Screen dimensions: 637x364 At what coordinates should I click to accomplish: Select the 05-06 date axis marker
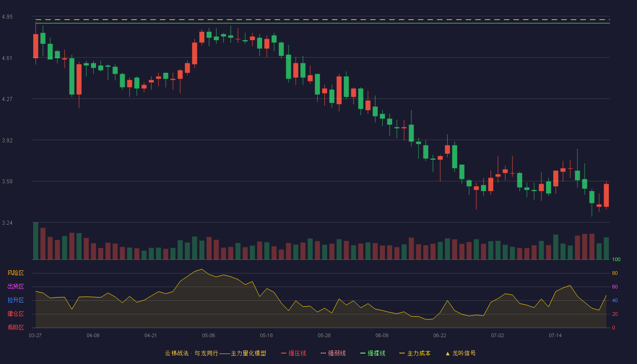[208, 335]
